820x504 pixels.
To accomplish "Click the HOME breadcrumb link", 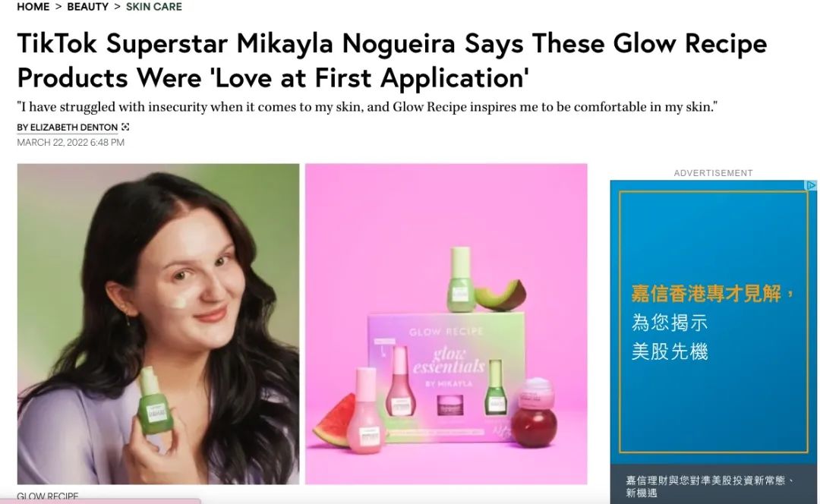I will click(33, 7).
